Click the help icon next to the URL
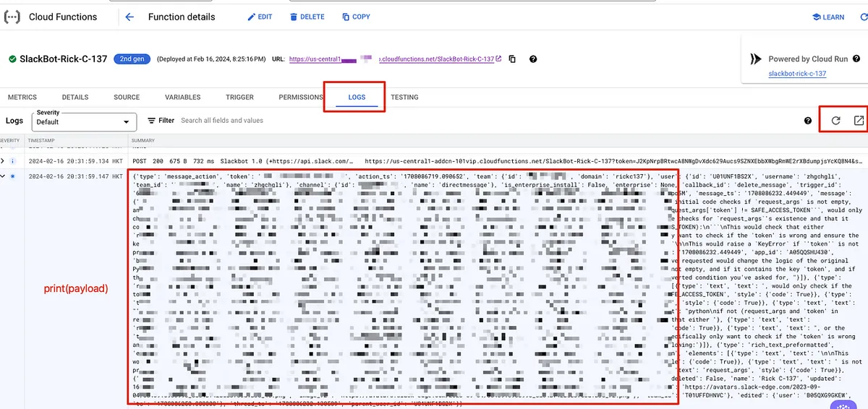 click(x=533, y=59)
